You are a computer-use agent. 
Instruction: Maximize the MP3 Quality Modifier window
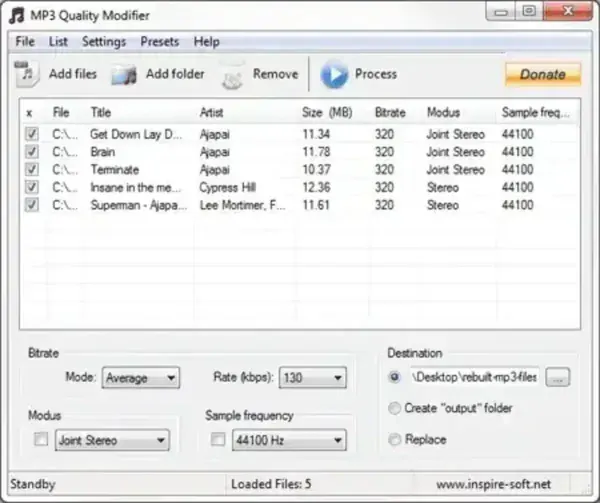tap(529, 11)
